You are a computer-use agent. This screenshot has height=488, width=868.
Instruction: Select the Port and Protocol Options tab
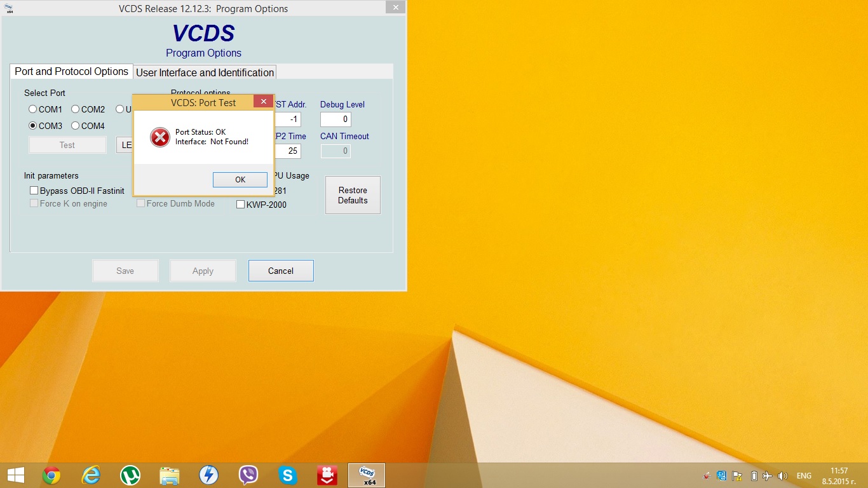point(71,72)
